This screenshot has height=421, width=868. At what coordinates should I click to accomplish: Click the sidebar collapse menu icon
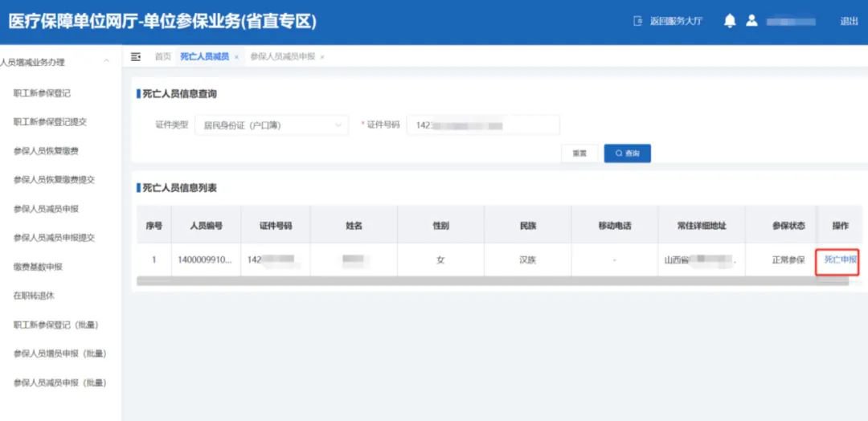point(136,56)
